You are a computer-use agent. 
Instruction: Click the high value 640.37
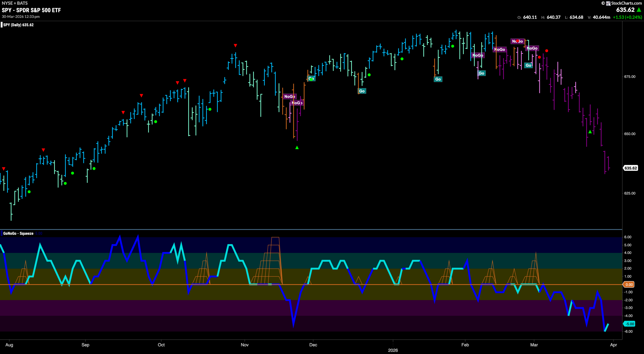pos(554,17)
